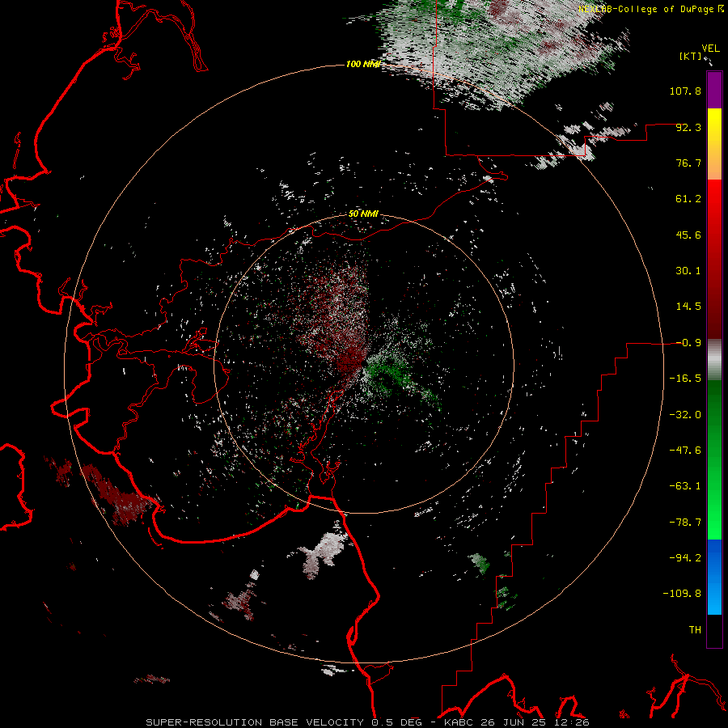Click the -47.6 value on velocity scale
This screenshot has height=728, width=728.
coord(685,451)
